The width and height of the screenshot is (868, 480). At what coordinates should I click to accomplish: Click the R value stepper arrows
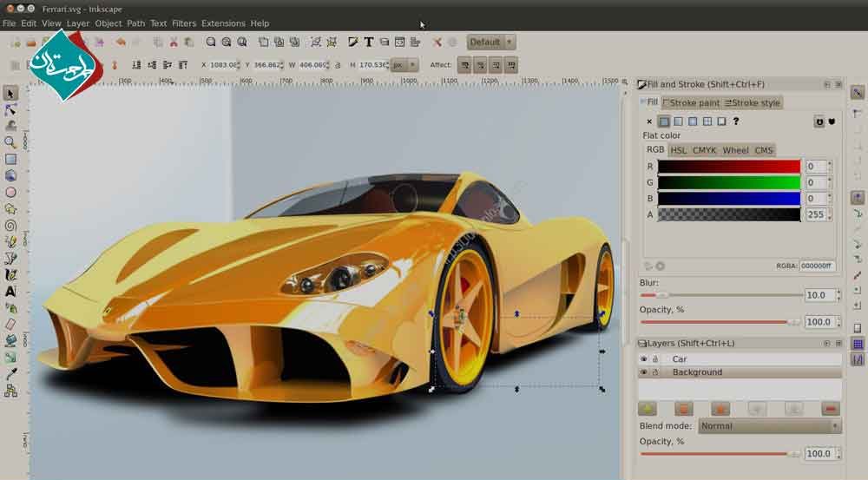pyautogui.click(x=830, y=166)
